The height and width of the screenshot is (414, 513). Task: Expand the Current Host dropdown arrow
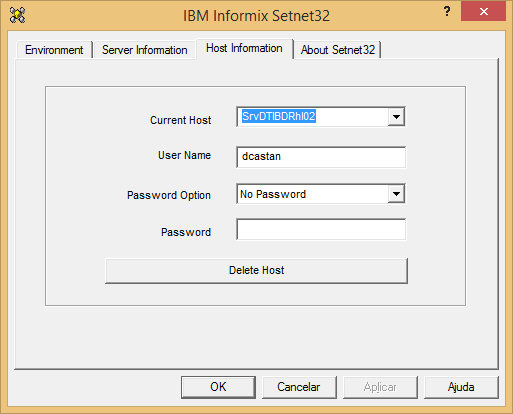(396, 117)
